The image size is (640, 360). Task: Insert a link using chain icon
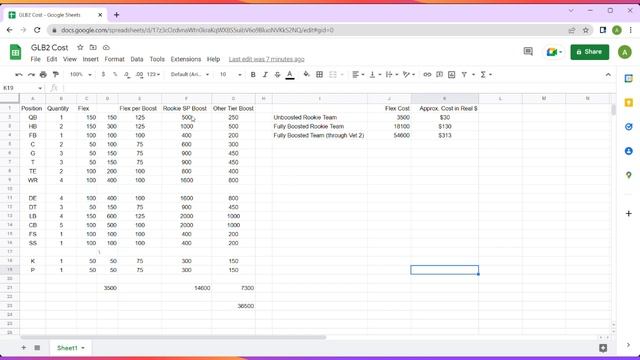427,75
